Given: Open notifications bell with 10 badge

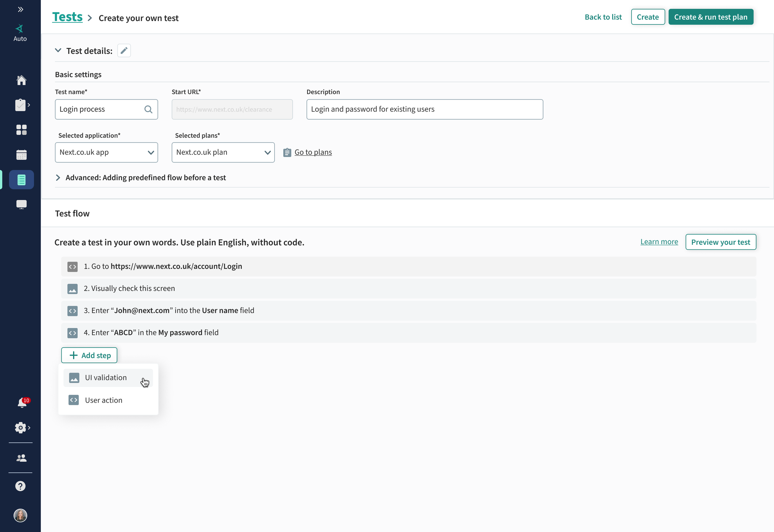Looking at the screenshot, I should (22, 403).
